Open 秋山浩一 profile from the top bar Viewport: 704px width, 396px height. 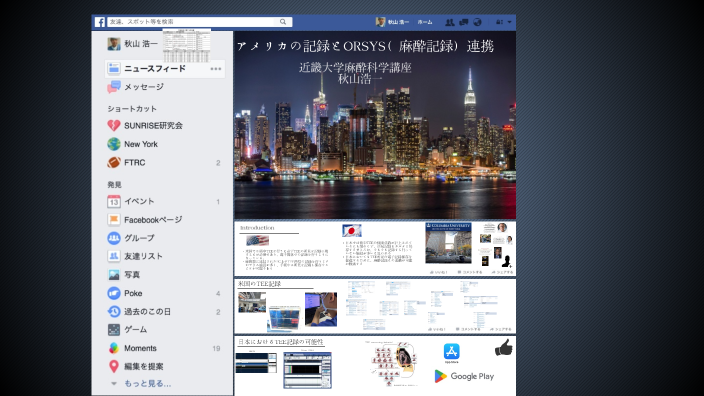pos(392,22)
